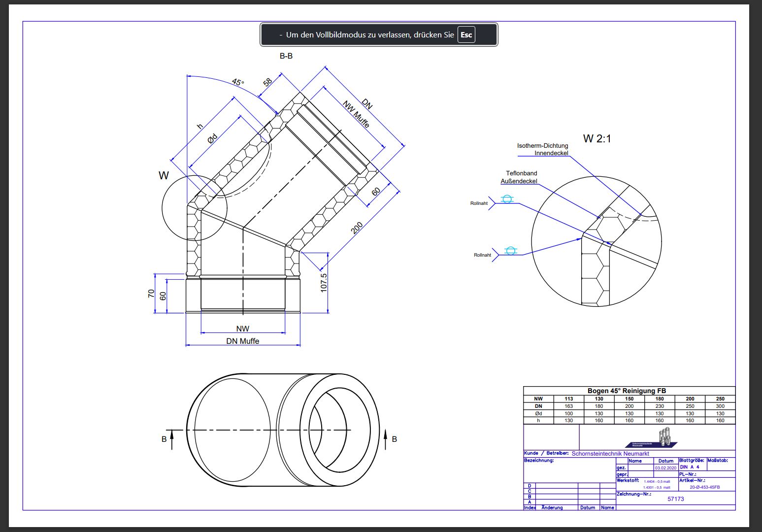Click the B-B section view label

click(286, 56)
